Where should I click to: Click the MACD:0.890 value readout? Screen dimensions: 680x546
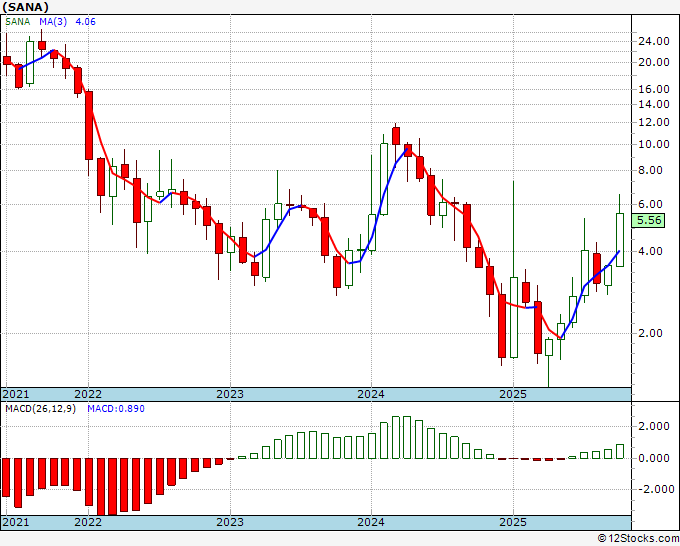click(x=116, y=409)
